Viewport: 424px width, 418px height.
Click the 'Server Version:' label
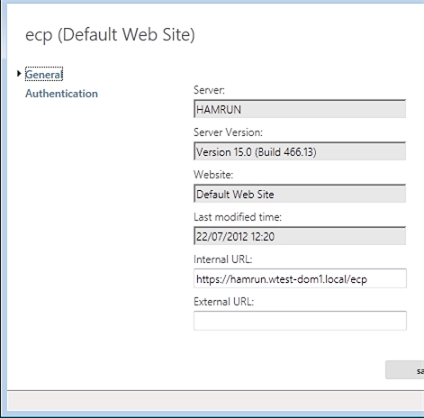tap(228, 132)
